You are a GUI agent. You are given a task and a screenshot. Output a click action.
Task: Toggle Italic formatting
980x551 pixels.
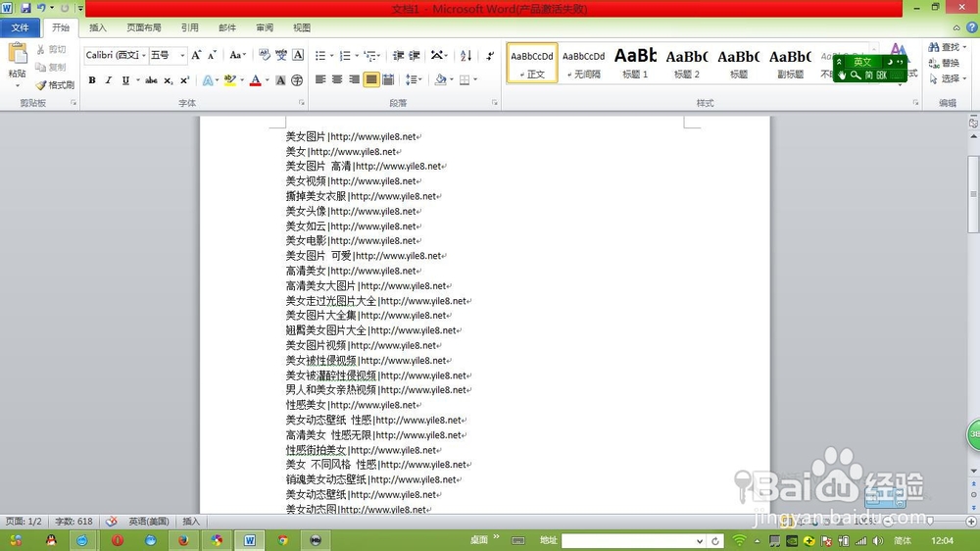click(108, 80)
